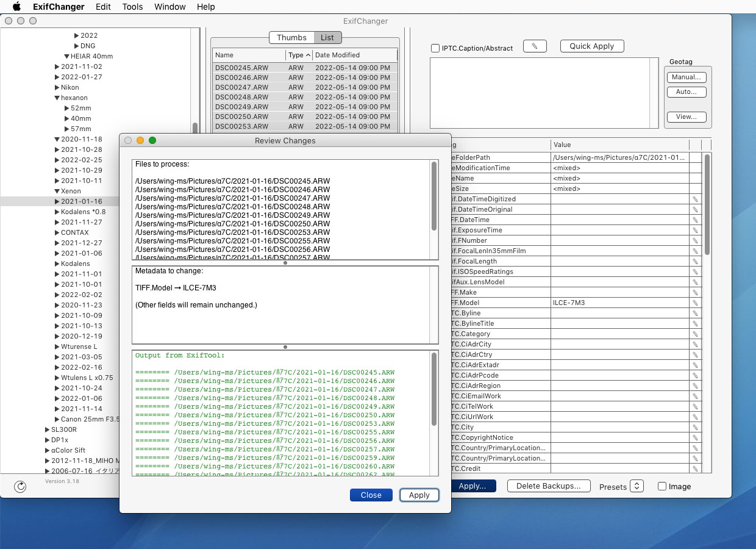Screen dimensions: 756x549
Task: Open ExifChanger application menu
Action: (59, 7)
